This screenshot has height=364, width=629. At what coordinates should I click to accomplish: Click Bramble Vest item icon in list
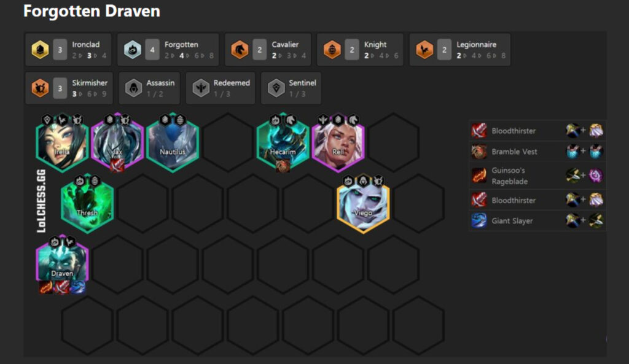479,152
